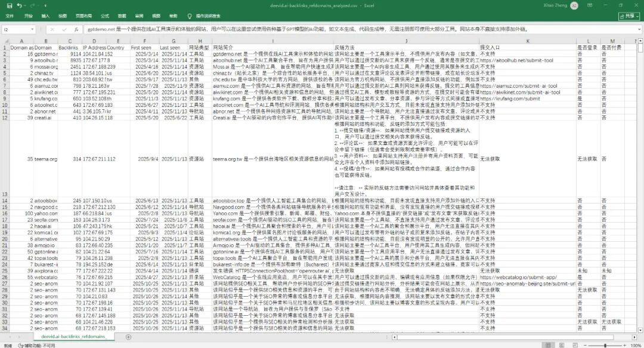Open the Ribbon Display Options icon
The width and height of the screenshot is (644, 348).
click(x=590, y=5)
